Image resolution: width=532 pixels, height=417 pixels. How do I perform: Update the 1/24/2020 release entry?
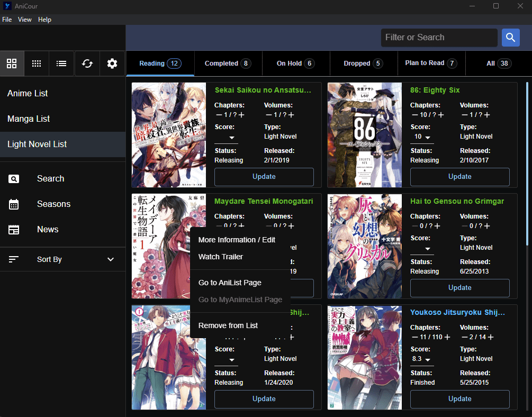coord(264,399)
